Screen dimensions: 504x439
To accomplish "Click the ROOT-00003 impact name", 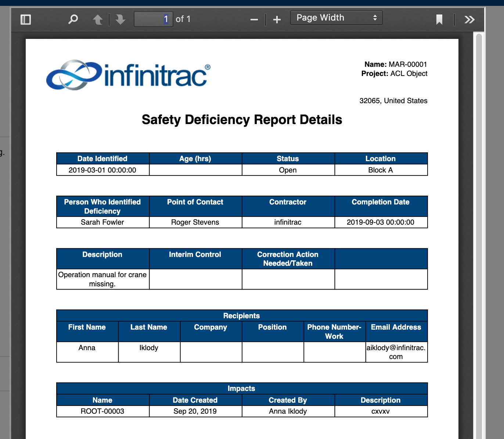I will pyautogui.click(x=102, y=411).
